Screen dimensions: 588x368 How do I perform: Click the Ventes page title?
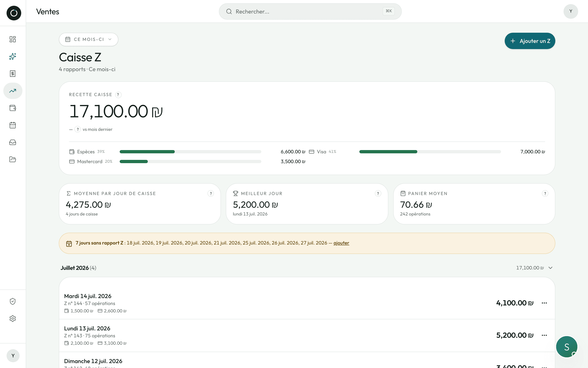point(48,12)
